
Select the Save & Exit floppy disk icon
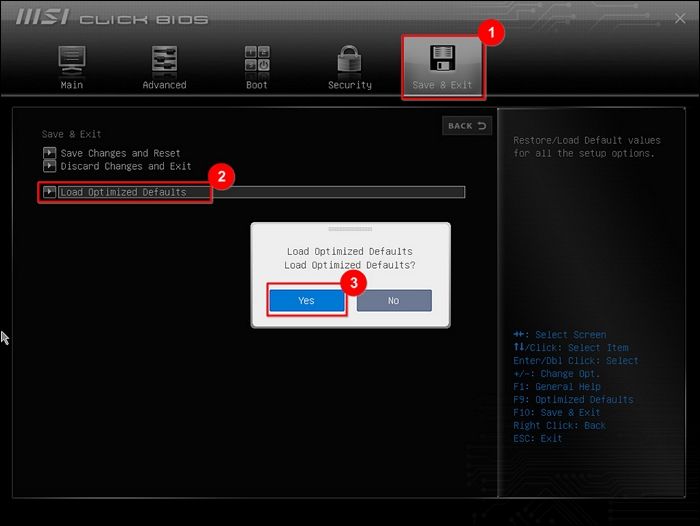click(442, 58)
